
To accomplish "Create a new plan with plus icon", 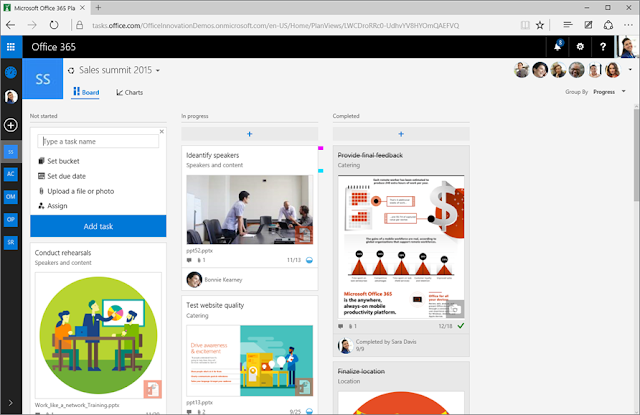I will click(11, 125).
